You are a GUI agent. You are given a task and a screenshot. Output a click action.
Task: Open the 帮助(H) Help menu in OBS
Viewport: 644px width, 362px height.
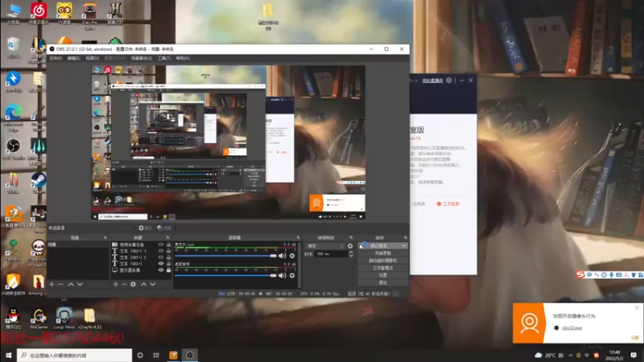183,58
